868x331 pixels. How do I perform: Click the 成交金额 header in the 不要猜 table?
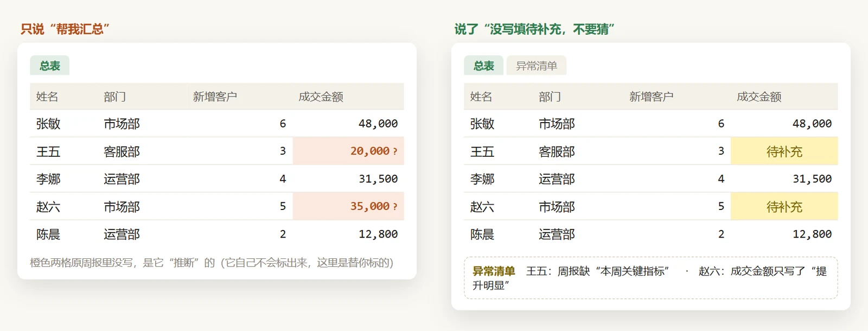[759, 97]
